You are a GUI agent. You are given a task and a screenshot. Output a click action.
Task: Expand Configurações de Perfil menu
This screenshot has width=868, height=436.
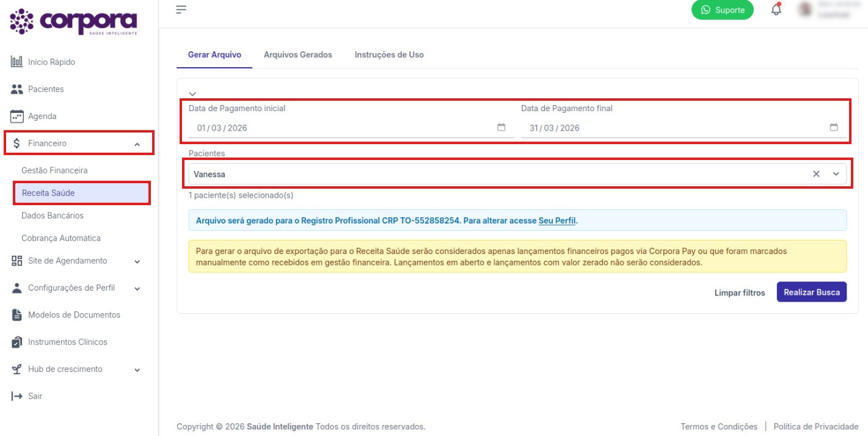click(137, 288)
